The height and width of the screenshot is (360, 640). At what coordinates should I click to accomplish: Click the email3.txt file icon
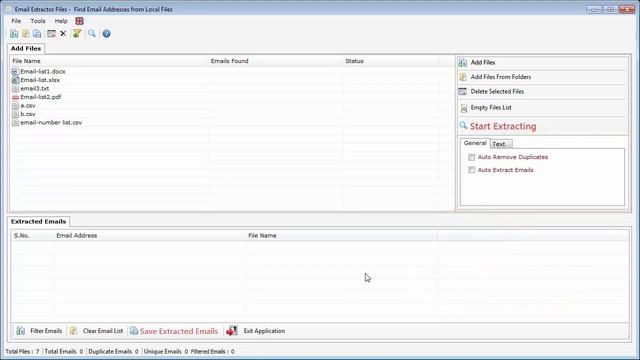click(15, 89)
